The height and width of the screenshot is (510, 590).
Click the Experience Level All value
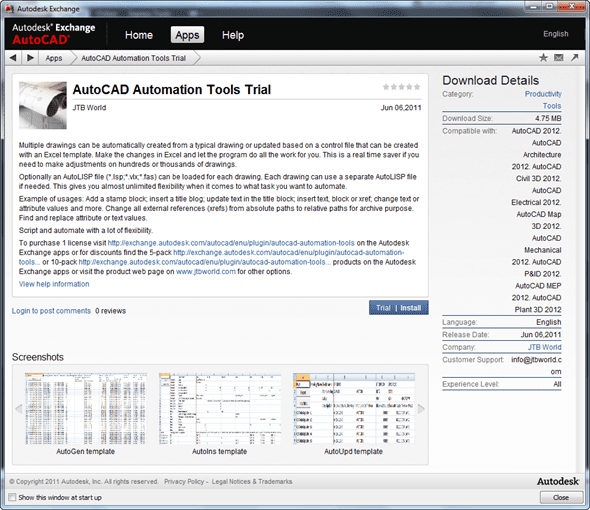[557, 384]
